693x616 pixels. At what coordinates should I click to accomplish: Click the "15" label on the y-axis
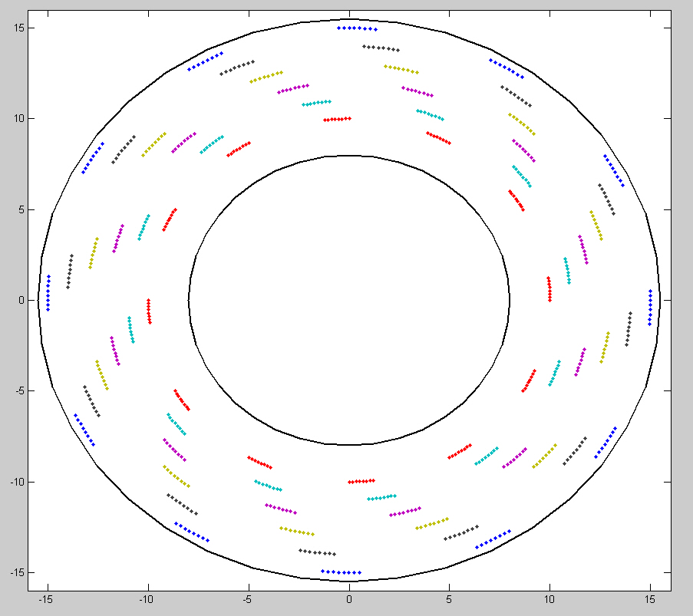click(18, 28)
